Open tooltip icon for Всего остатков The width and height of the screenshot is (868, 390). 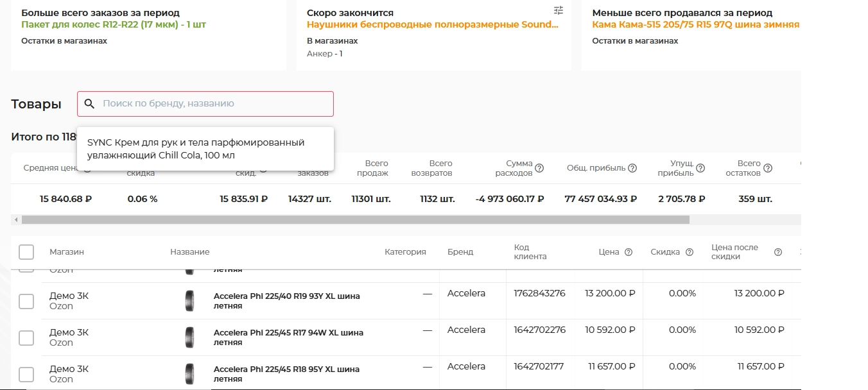point(768,168)
